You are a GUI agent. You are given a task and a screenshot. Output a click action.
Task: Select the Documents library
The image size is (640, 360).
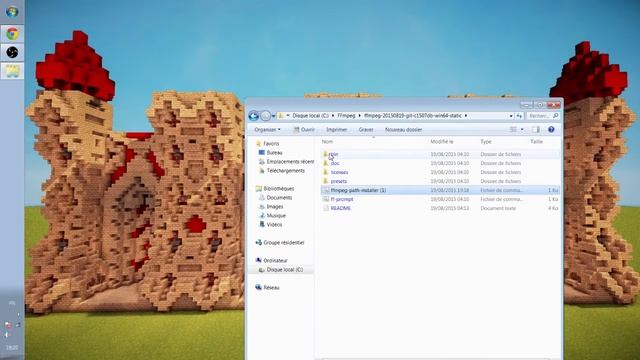279,198
